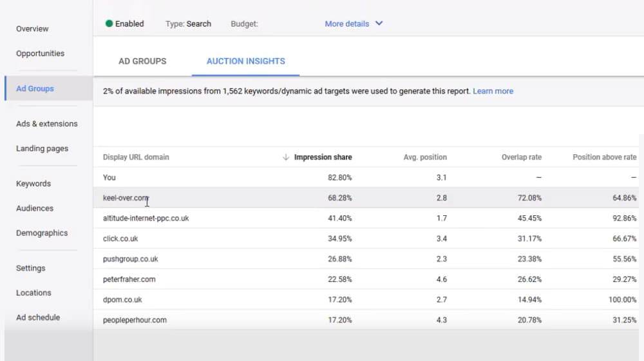Click the 45.45% overlap rate value

(529, 219)
